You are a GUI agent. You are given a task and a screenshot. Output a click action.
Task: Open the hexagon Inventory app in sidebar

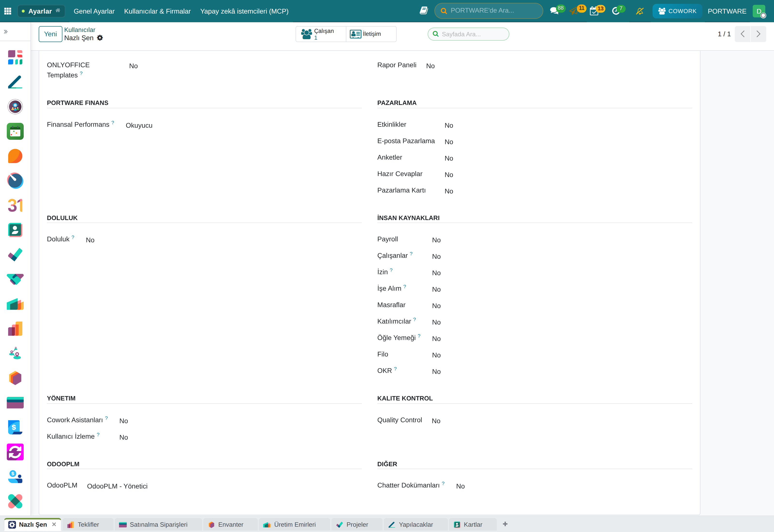(15, 378)
